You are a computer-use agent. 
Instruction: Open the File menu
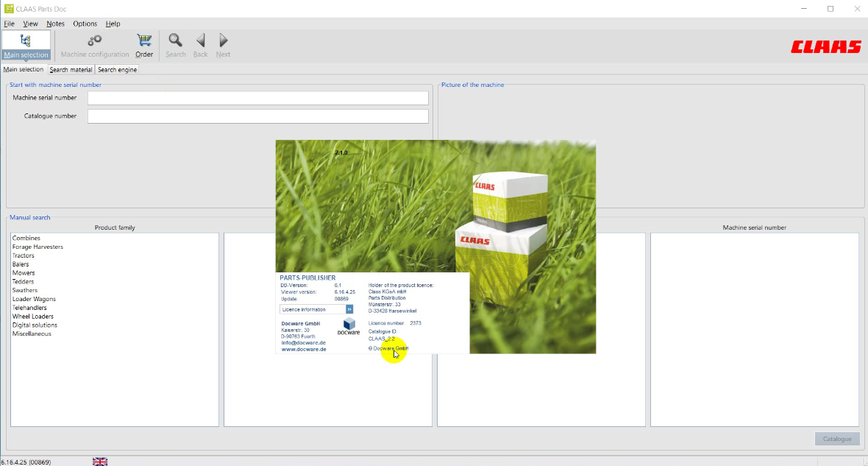[10, 24]
